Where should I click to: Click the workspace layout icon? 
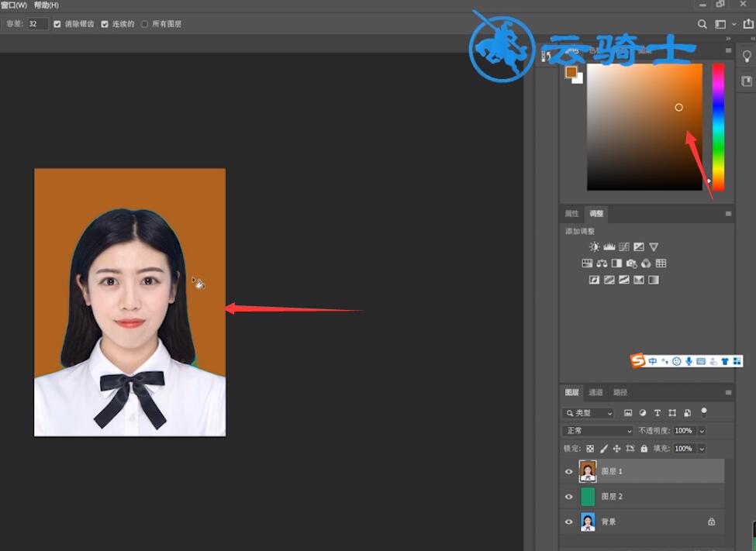tap(720, 24)
